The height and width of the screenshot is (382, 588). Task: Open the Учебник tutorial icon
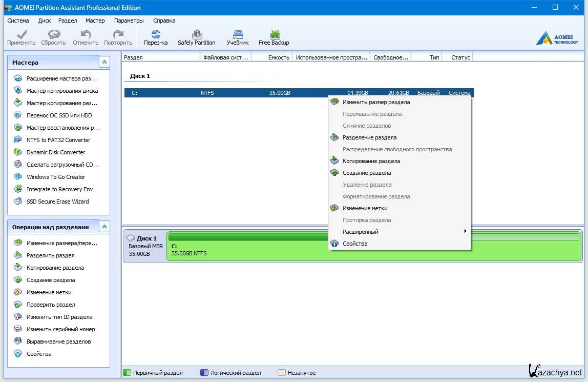click(x=238, y=37)
